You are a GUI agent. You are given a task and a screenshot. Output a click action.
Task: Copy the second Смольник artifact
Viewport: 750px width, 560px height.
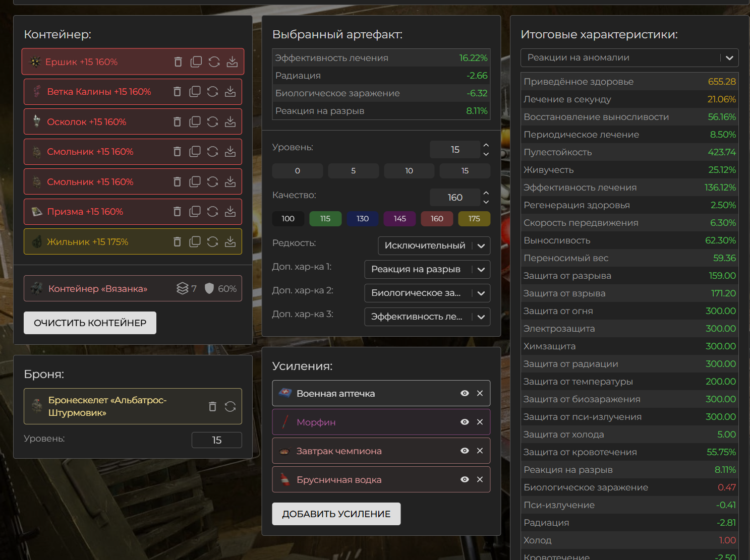[x=195, y=182]
